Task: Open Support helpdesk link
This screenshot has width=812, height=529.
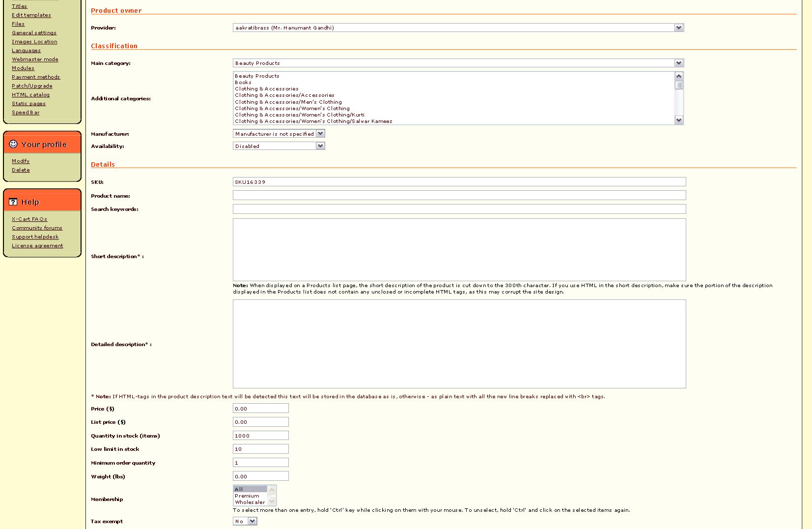Action: pos(35,237)
